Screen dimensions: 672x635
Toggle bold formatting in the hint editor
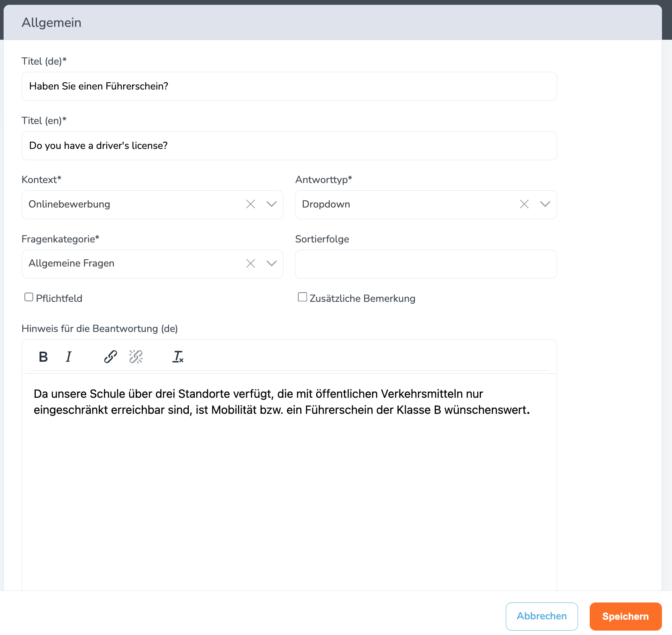coord(43,356)
